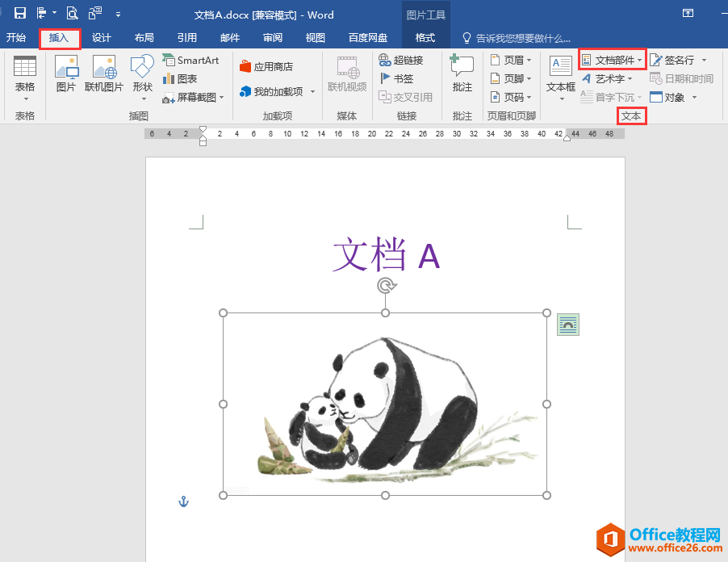Insert Date and Time (日期和时间)
The image size is (728, 562).
681,78
